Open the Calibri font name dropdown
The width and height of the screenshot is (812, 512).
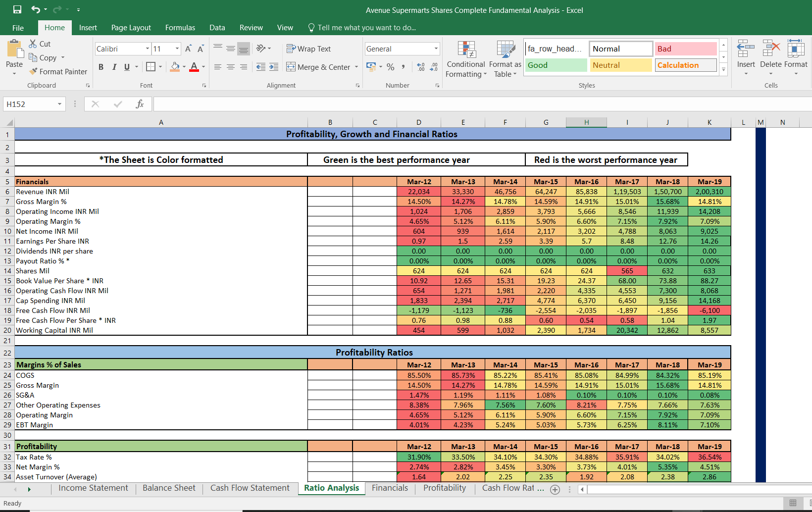point(148,49)
